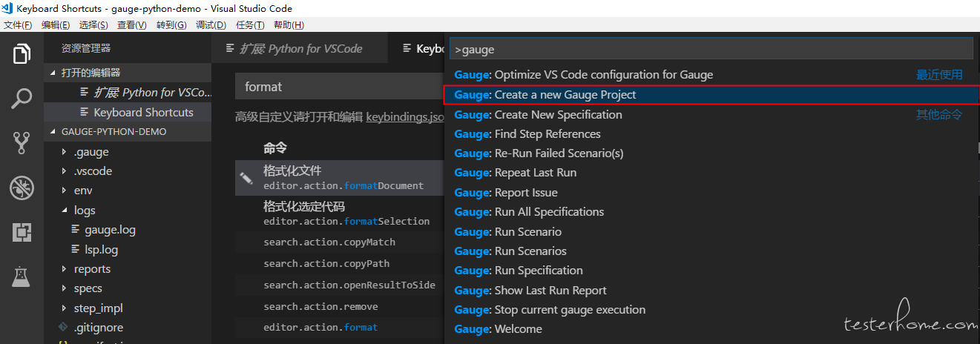This screenshot has height=344, width=980.
Task: Open the 任务(T) menu
Action: 250,24
